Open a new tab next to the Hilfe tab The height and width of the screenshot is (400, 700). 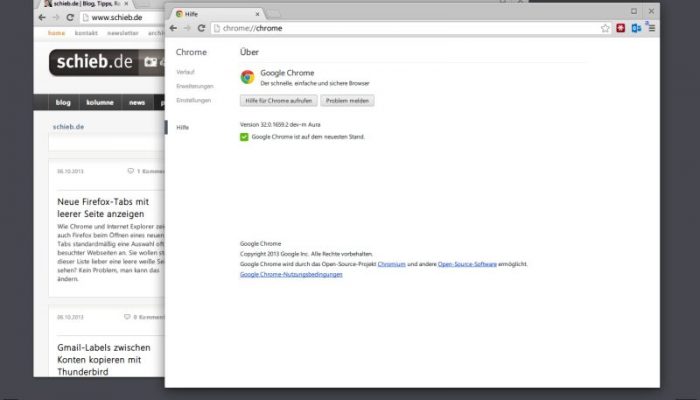coord(274,14)
